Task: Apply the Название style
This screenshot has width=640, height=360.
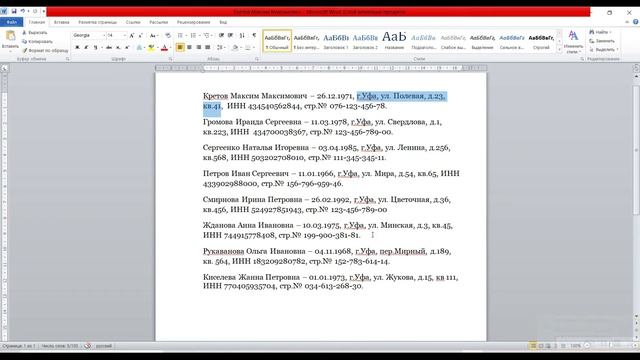Action: 394,41
